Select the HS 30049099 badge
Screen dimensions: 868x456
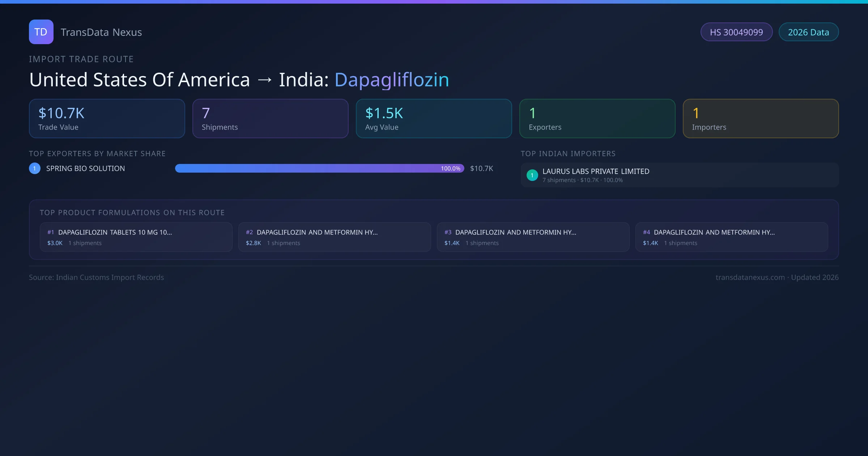(736, 32)
